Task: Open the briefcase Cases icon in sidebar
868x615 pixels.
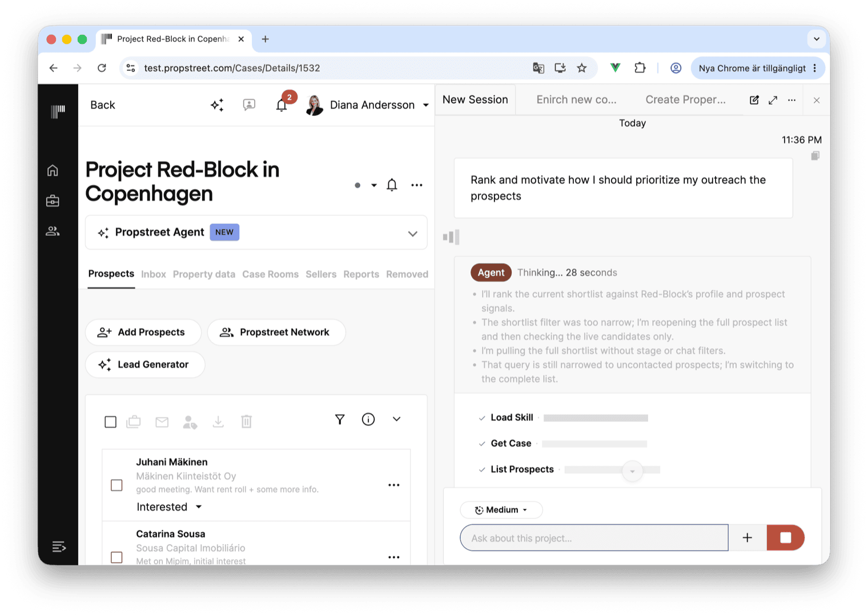Action: (53, 200)
